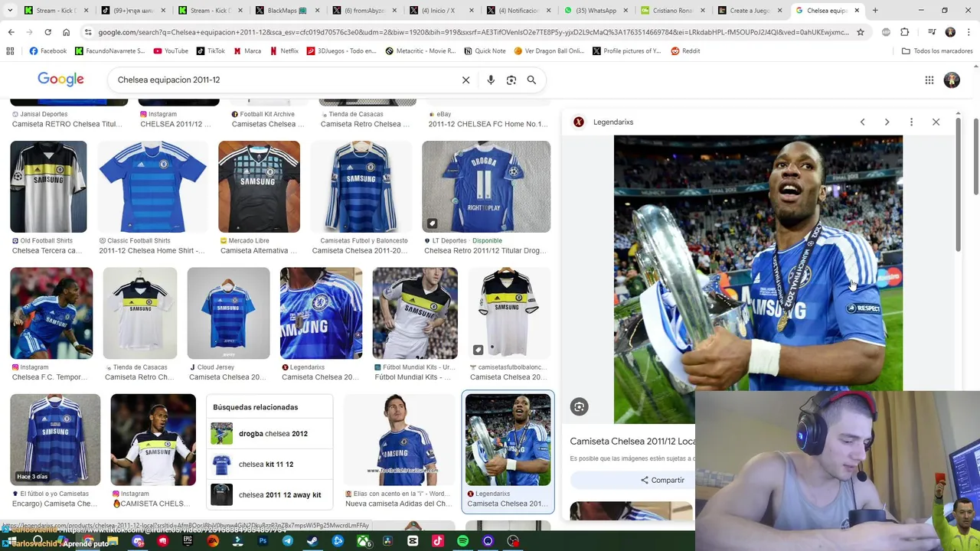The height and width of the screenshot is (551, 980).
Task: Click the Google search input field
Action: (283, 80)
